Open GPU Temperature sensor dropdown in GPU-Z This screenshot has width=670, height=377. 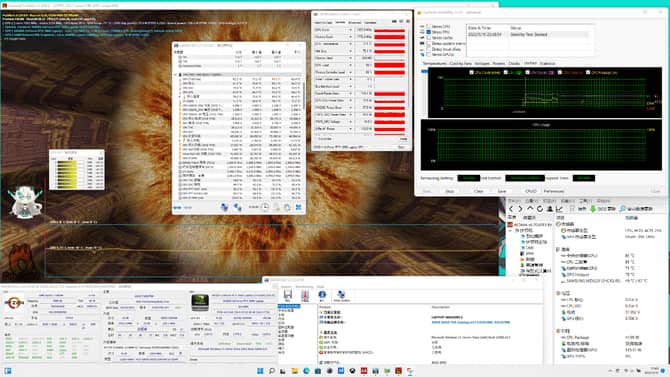350,44
